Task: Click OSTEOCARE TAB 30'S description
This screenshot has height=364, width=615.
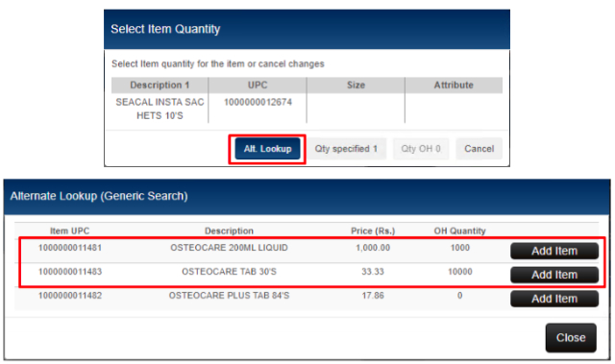Action: pos(229,272)
